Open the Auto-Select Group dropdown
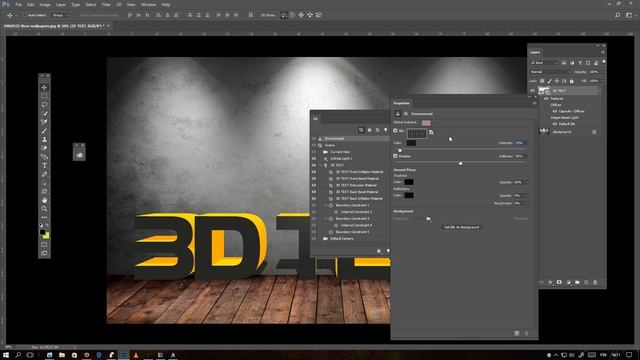This screenshot has height=360, width=640. click(60, 15)
